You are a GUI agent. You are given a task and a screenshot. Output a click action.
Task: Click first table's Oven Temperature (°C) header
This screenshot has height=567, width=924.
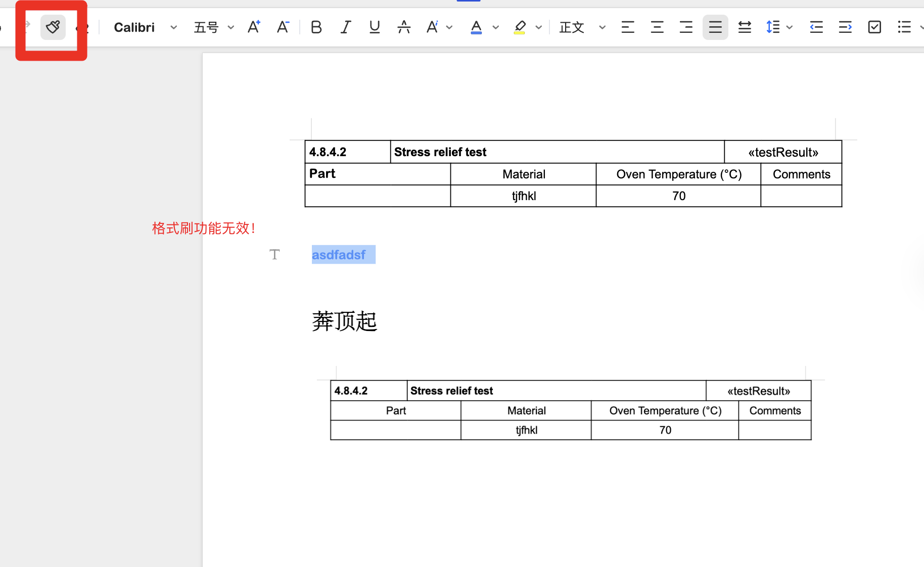(679, 174)
